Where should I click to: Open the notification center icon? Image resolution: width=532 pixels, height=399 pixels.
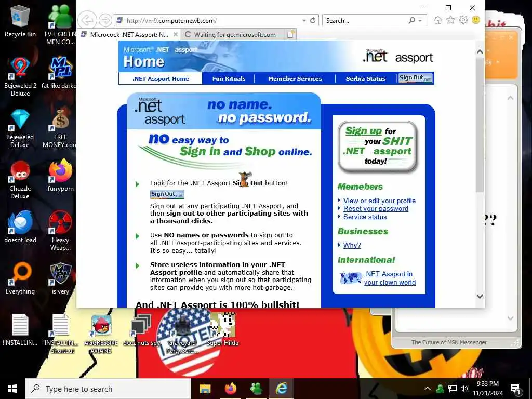pyautogui.click(x=515, y=389)
